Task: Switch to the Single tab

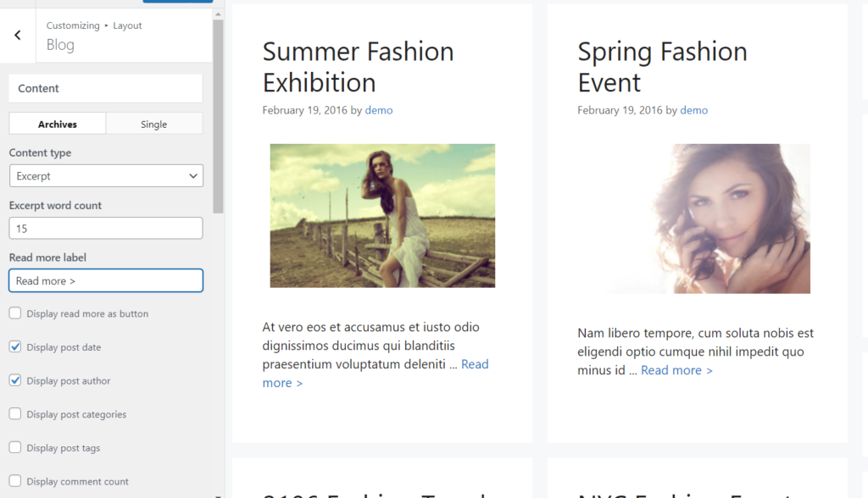Action: click(154, 124)
